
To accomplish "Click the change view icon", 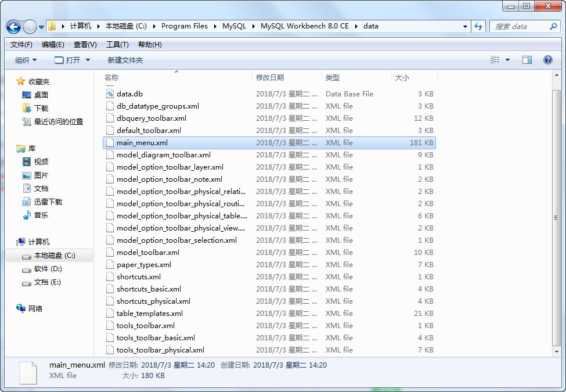I will click(x=495, y=60).
